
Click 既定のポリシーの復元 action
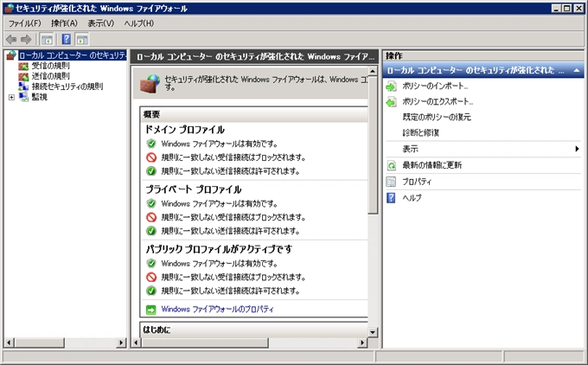437,118
